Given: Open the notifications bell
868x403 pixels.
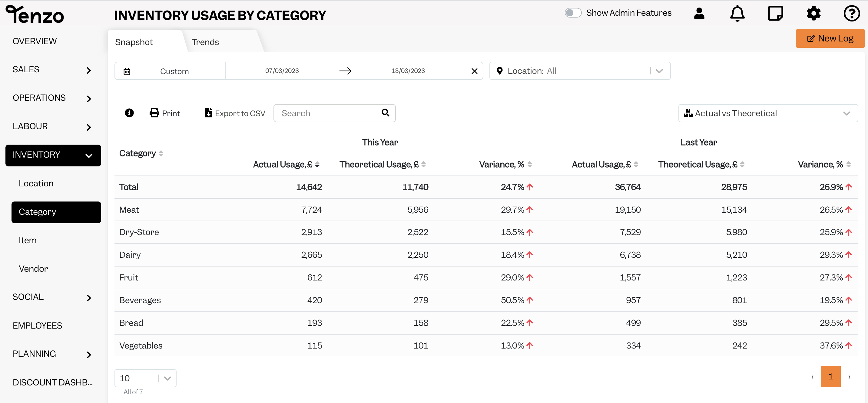Looking at the screenshot, I should coord(737,14).
